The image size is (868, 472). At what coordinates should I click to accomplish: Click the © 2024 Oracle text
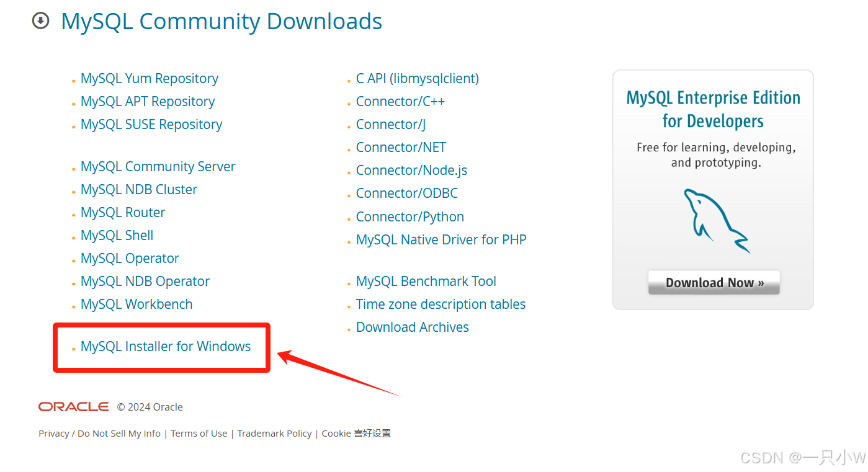(150, 407)
